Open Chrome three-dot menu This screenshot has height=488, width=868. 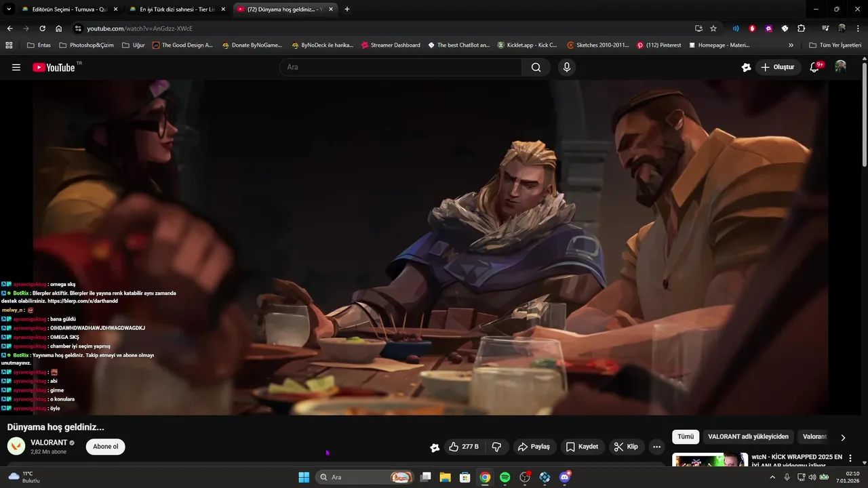pyautogui.click(x=858, y=28)
